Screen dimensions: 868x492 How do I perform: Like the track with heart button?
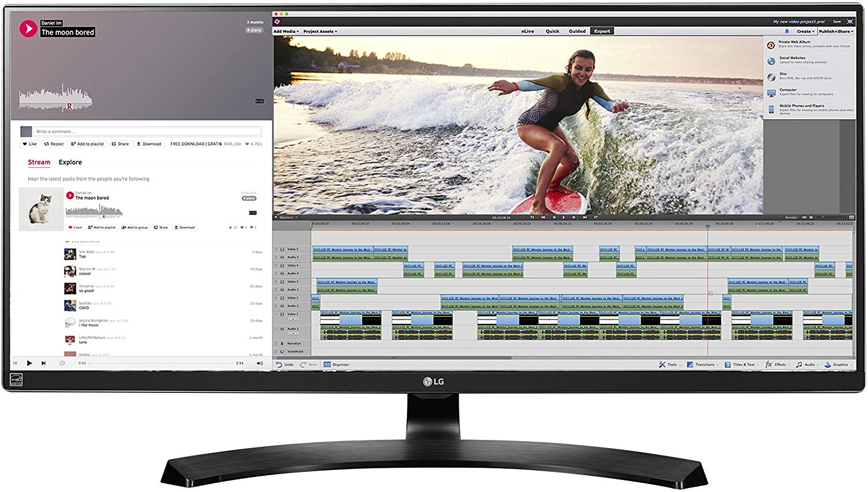pos(30,144)
